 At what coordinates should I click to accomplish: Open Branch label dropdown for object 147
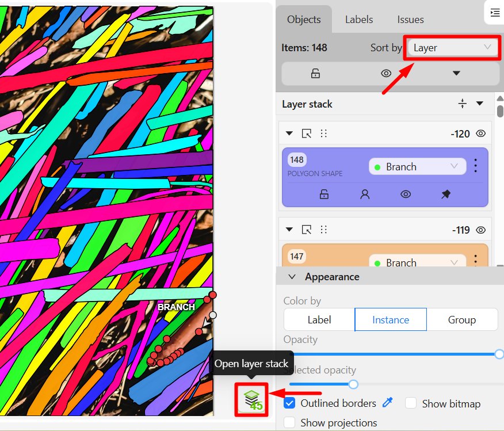point(418,261)
